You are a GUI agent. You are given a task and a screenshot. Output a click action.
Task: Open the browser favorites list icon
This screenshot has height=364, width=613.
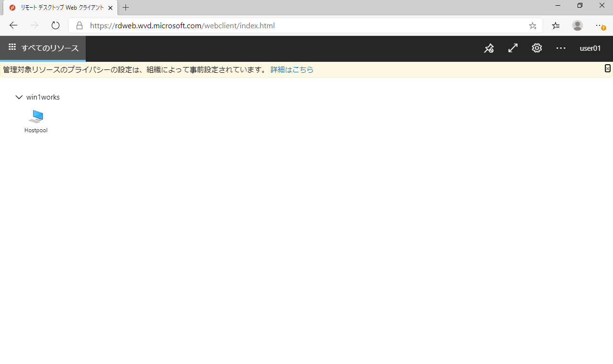[556, 26]
